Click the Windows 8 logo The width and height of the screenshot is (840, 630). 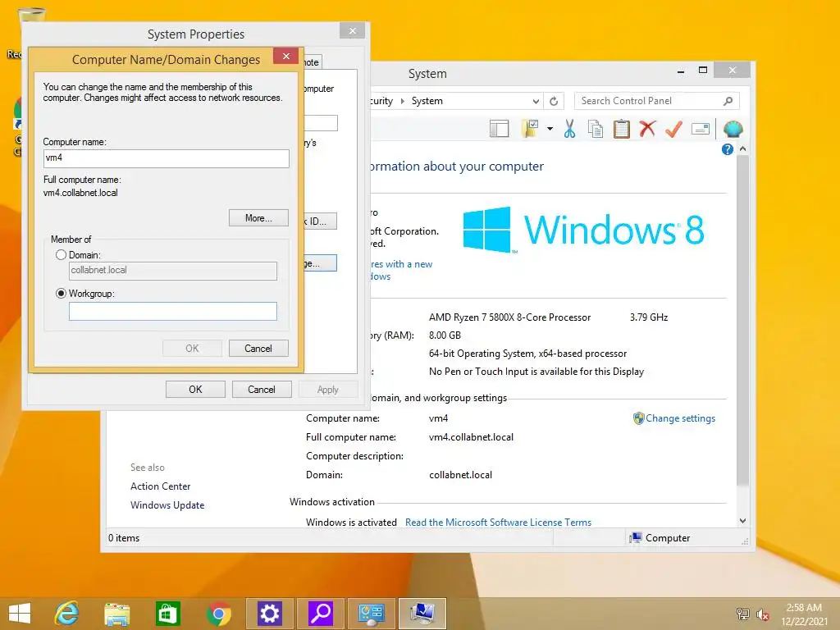pos(583,230)
